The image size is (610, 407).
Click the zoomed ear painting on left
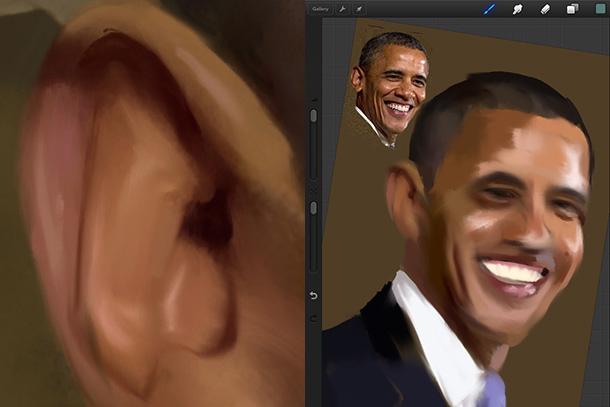pyautogui.click(x=152, y=204)
